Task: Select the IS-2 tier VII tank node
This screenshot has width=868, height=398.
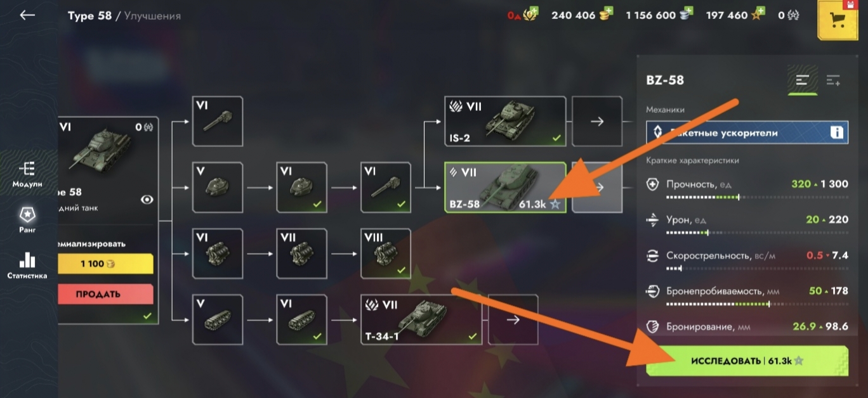Action: tap(505, 121)
